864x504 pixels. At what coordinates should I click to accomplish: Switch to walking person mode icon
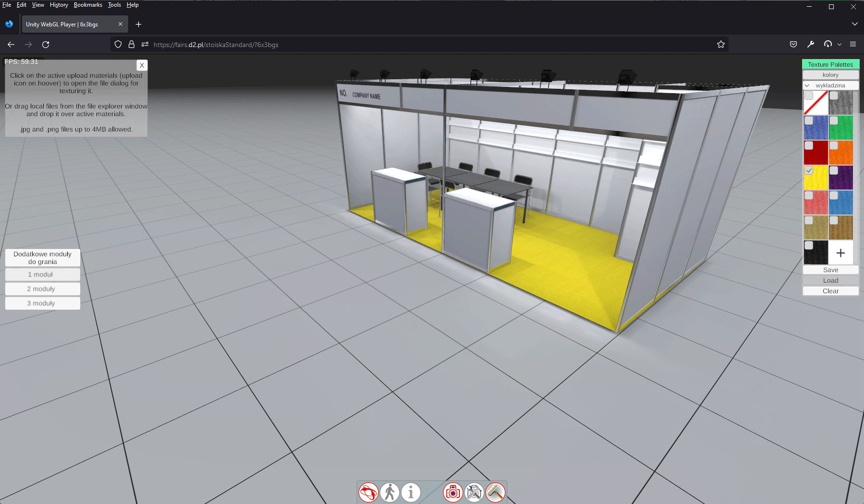pyautogui.click(x=390, y=492)
